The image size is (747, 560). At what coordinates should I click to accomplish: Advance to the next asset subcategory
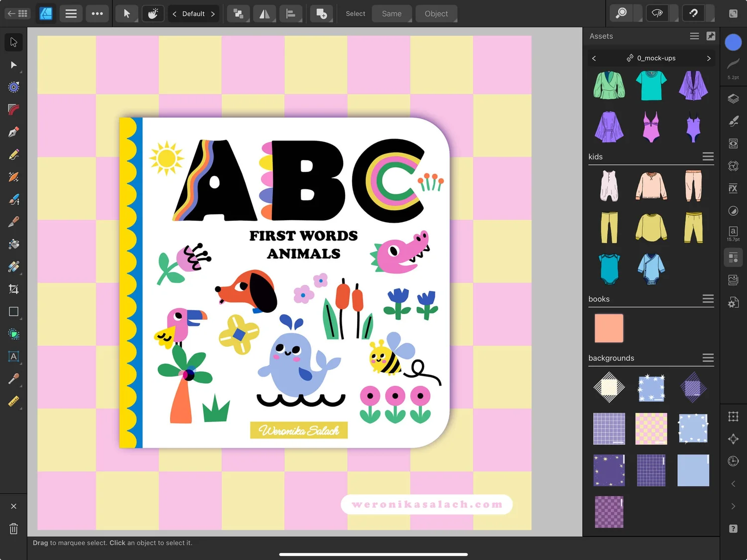709,58
